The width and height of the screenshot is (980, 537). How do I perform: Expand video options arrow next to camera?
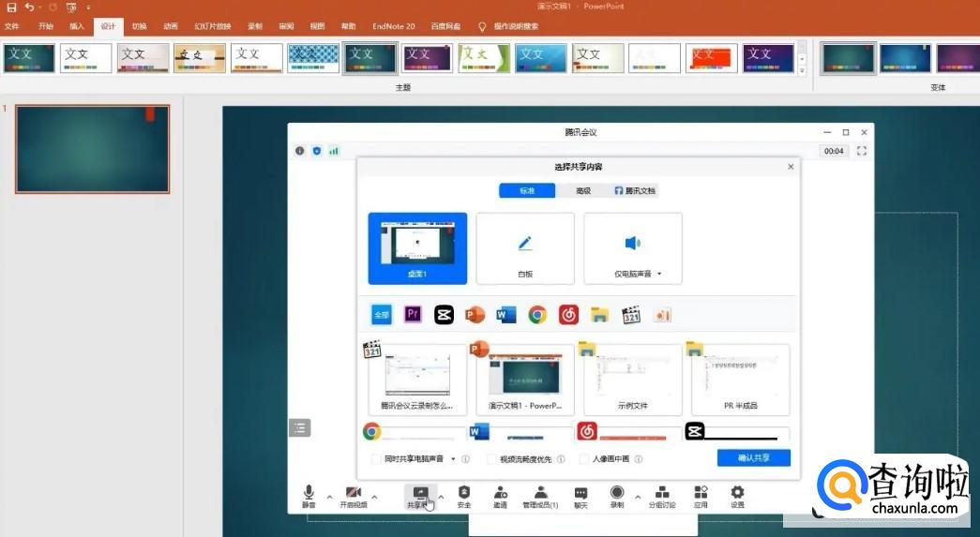click(374, 497)
